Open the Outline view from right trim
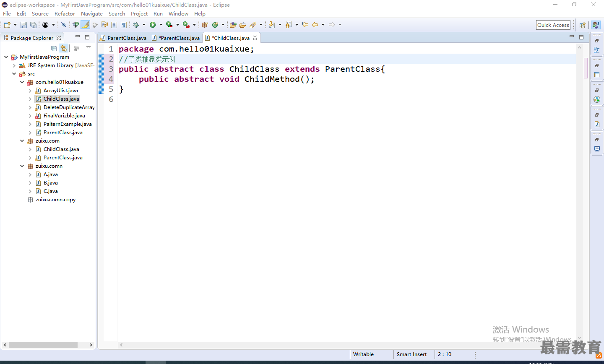Image resolution: width=604 pixels, height=364 pixels. click(x=597, y=50)
